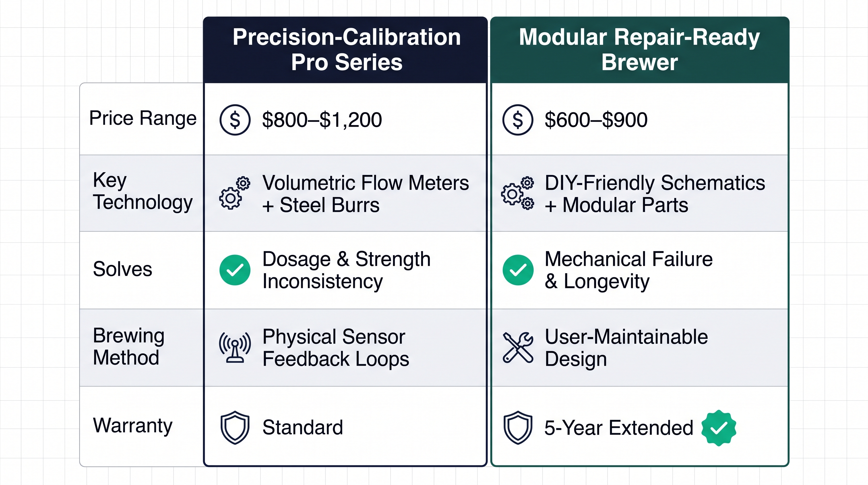Click the wrench and screwdriver icon

(x=518, y=347)
